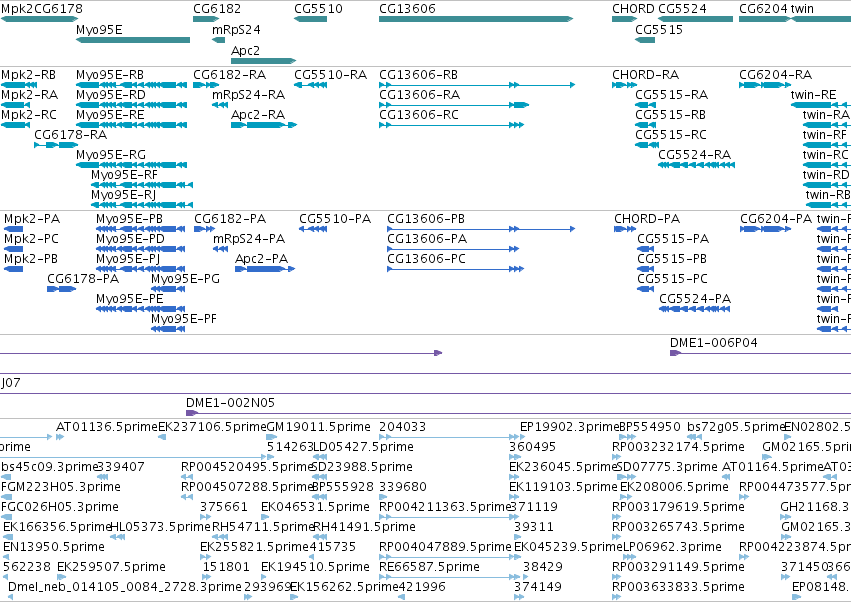
Task: Select protein Myo95E-PF
Action: click(168, 329)
